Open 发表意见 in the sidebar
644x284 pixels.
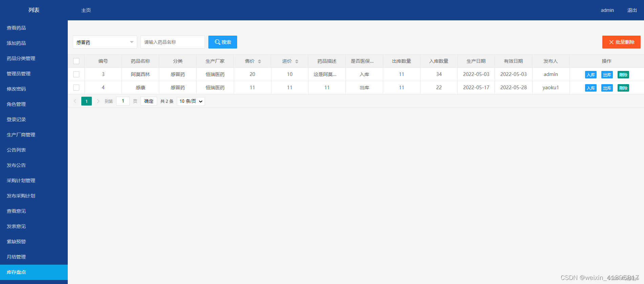tap(34, 226)
